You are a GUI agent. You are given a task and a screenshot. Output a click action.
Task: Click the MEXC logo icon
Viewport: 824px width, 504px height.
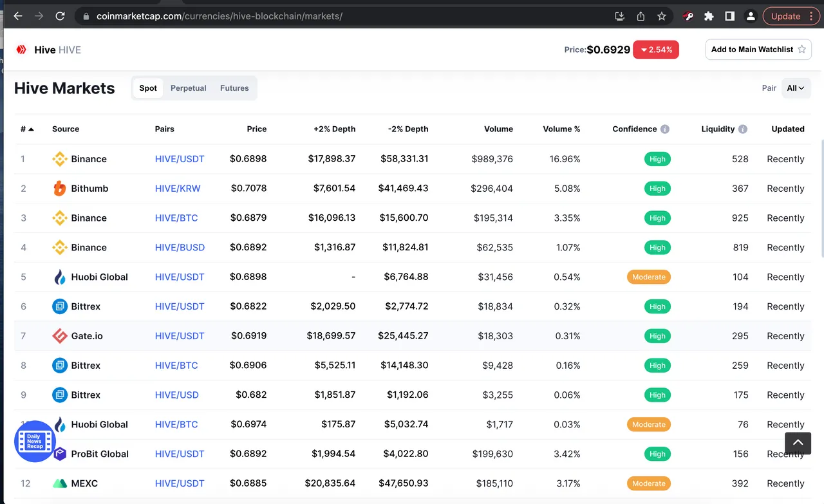(59, 483)
